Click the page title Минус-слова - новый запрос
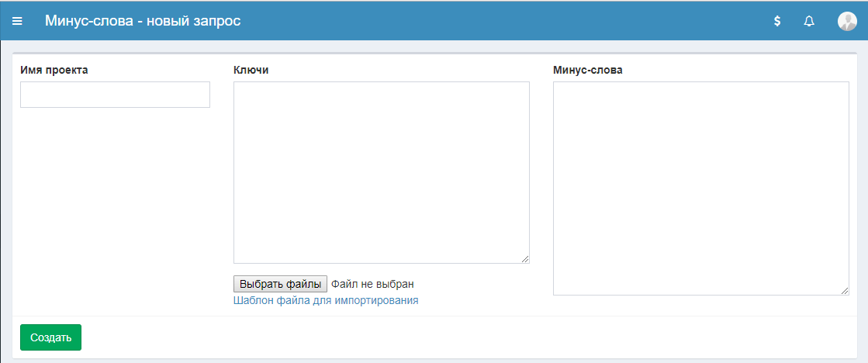868x363 pixels. point(143,21)
